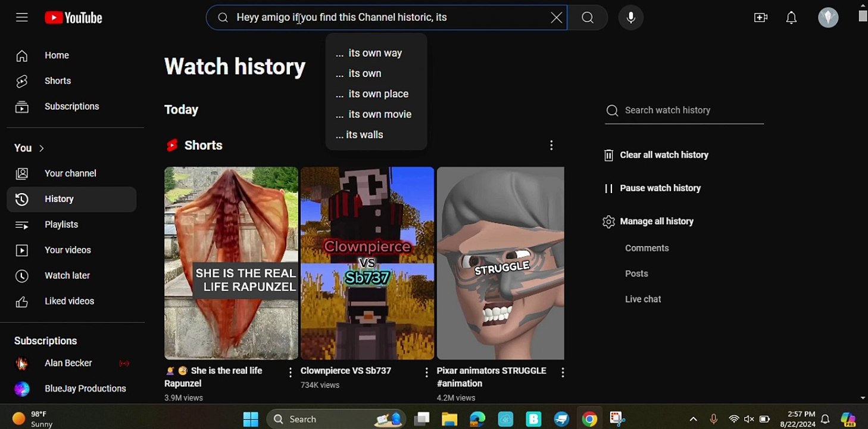The height and width of the screenshot is (429, 868).
Task: Open Playlists in the sidebar
Action: (71, 225)
